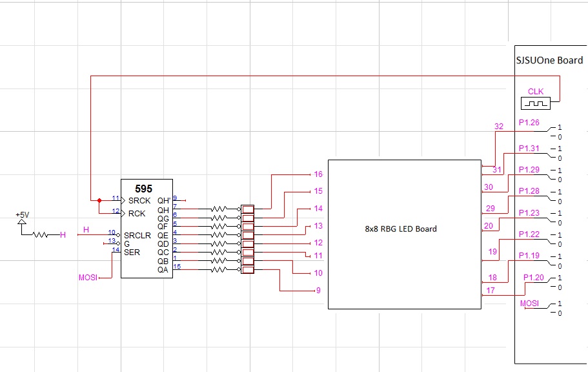Select the buffer box wired to pin 10
Viewport: 588px width, 372px height.
point(247,261)
